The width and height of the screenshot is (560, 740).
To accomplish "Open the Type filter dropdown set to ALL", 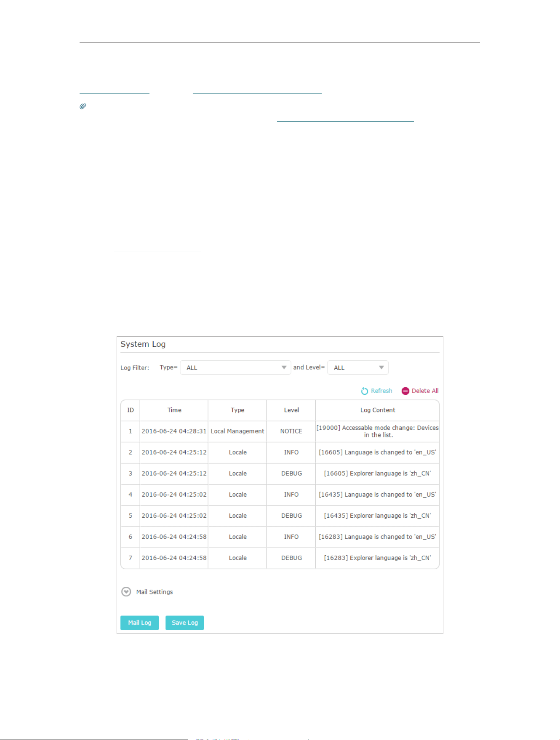I will pos(235,367).
